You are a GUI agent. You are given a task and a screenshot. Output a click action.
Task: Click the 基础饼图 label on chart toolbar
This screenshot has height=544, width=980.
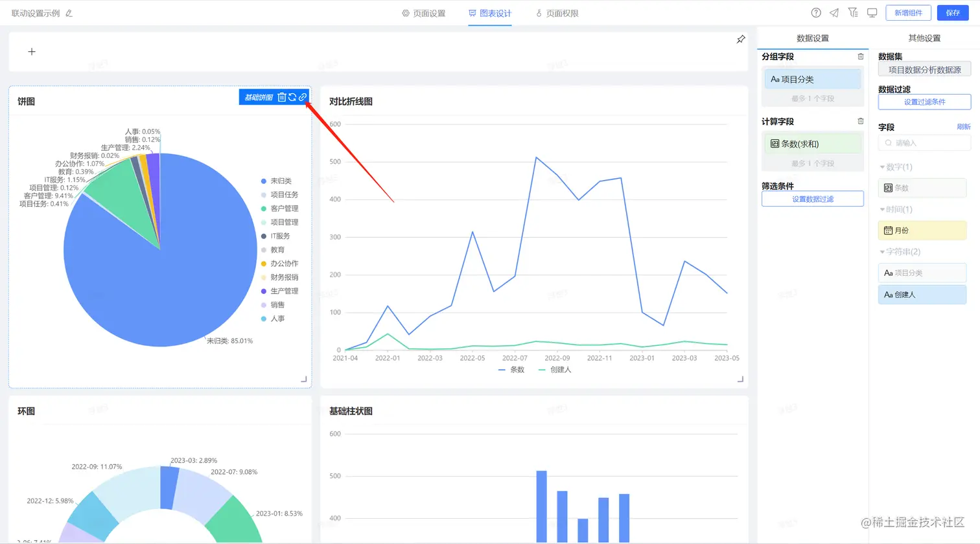click(259, 98)
